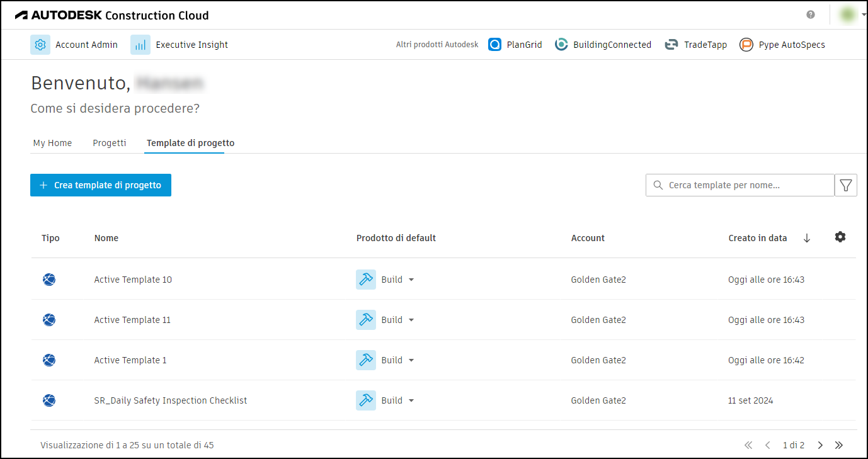This screenshot has height=459, width=868.
Task: Open Executive Insight chart icon
Action: 140,45
